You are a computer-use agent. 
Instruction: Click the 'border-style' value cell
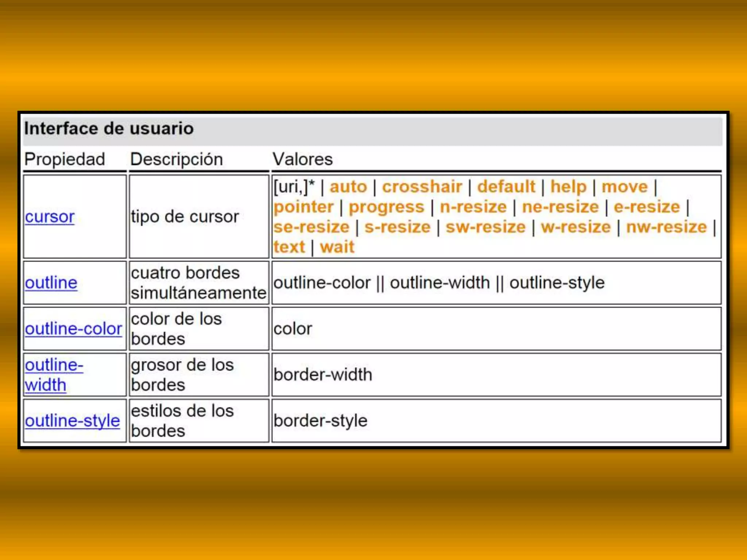(496, 421)
